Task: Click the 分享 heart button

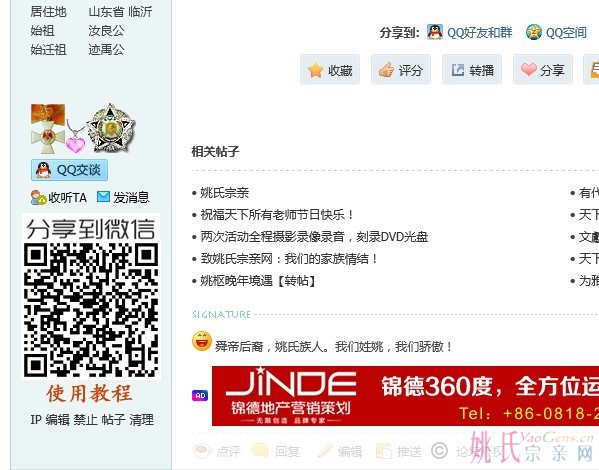Action: 543,69
